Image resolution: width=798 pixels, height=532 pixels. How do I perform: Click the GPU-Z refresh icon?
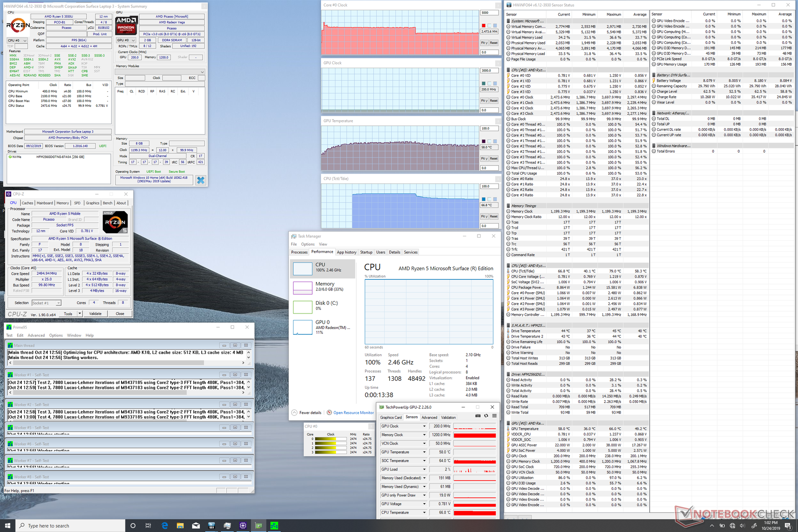point(486,416)
